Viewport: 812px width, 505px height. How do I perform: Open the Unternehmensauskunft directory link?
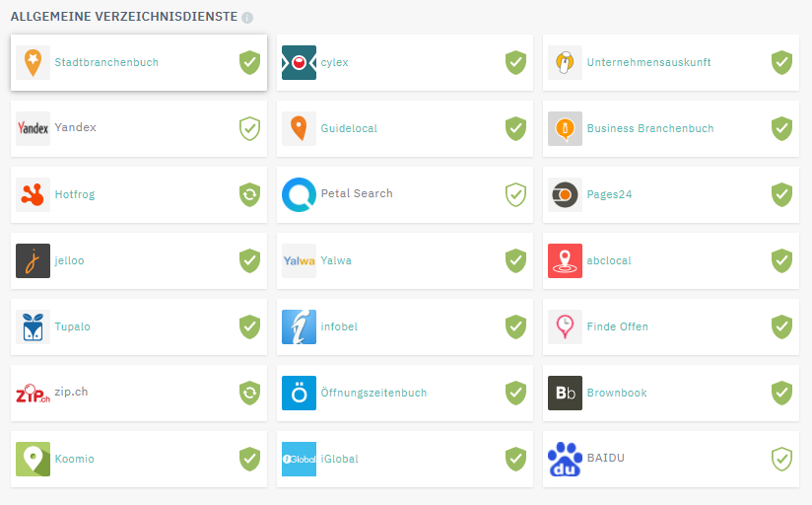tap(648, 62)
